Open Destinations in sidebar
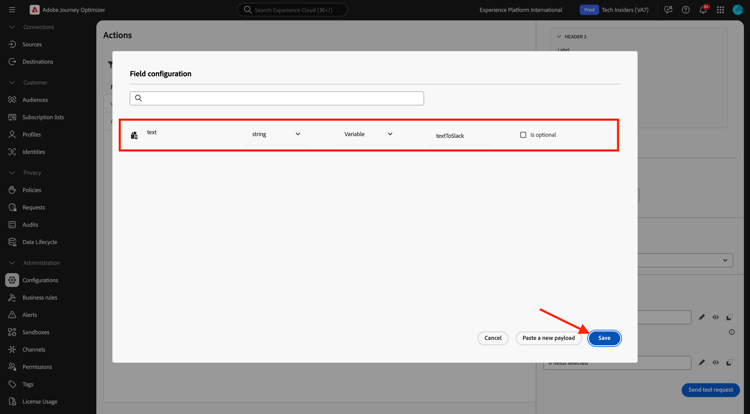The height and width of the screenshot is (414, 750). tap(37, 62)
